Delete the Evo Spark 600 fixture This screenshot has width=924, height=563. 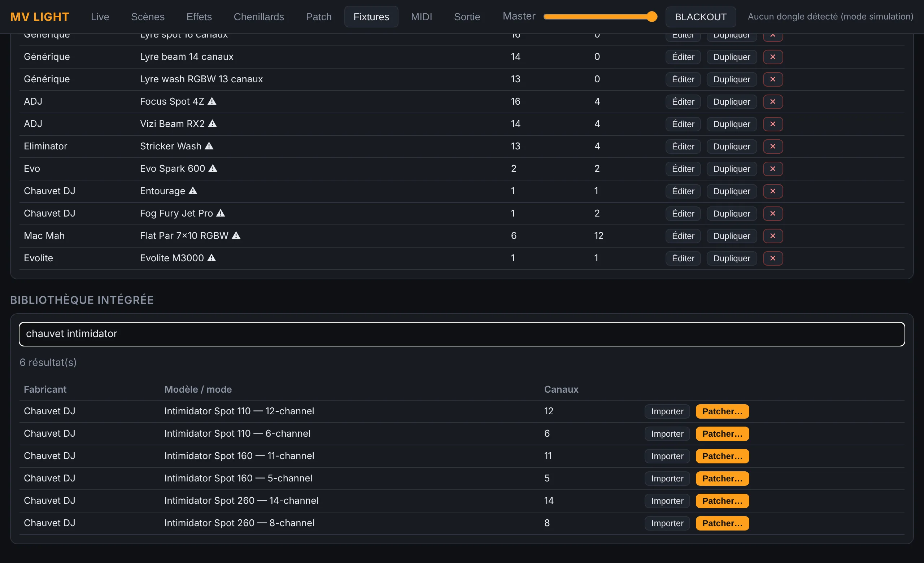pyautogui.click(x=772, y=169)
